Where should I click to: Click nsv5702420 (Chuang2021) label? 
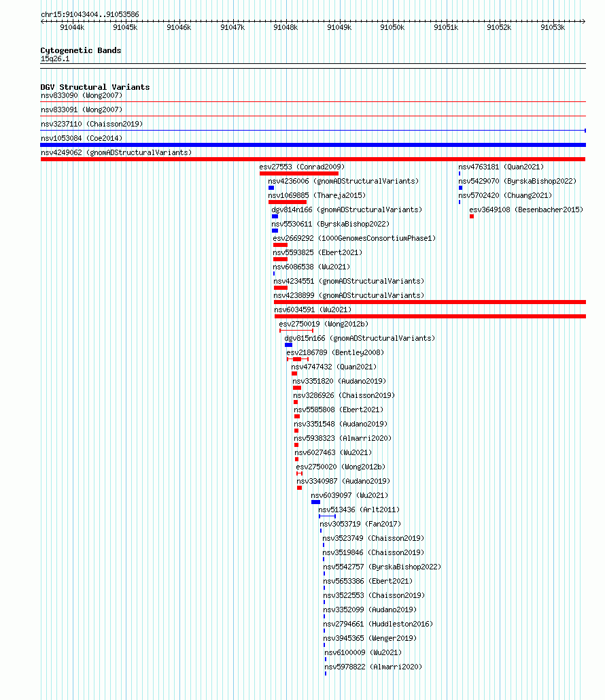[x=505, y=195]
